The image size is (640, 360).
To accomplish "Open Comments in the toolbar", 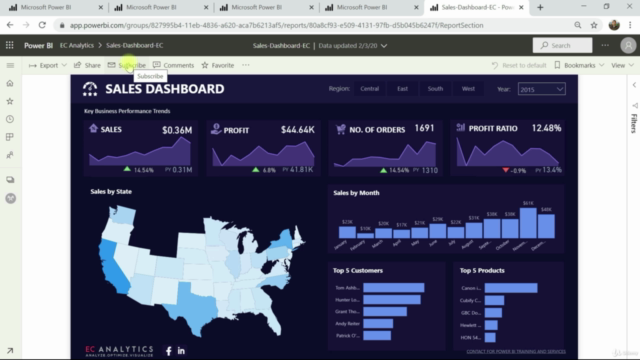I will [173, 65].
